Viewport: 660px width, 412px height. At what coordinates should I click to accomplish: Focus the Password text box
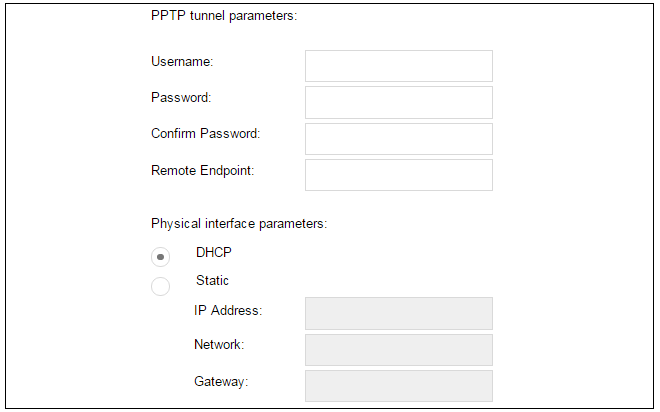398,102
